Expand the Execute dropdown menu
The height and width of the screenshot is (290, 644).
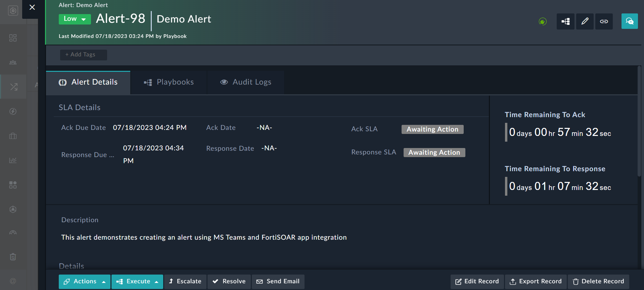(x=137, y=282)
